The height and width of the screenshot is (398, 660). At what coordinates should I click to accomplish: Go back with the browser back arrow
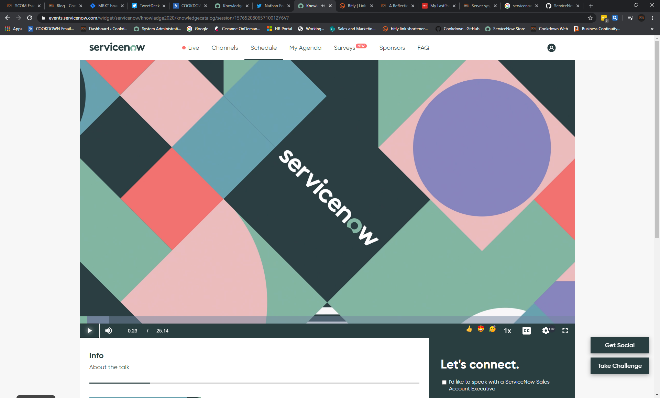7,18
